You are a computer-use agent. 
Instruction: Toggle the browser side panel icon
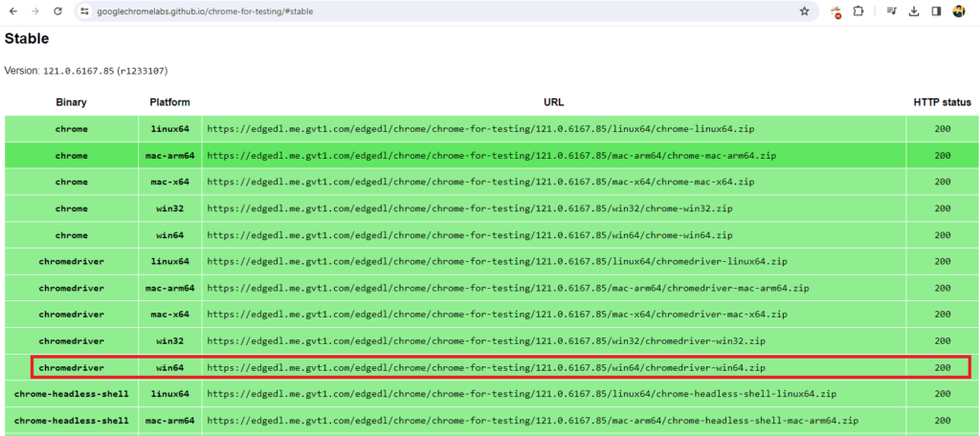(936, 11)
